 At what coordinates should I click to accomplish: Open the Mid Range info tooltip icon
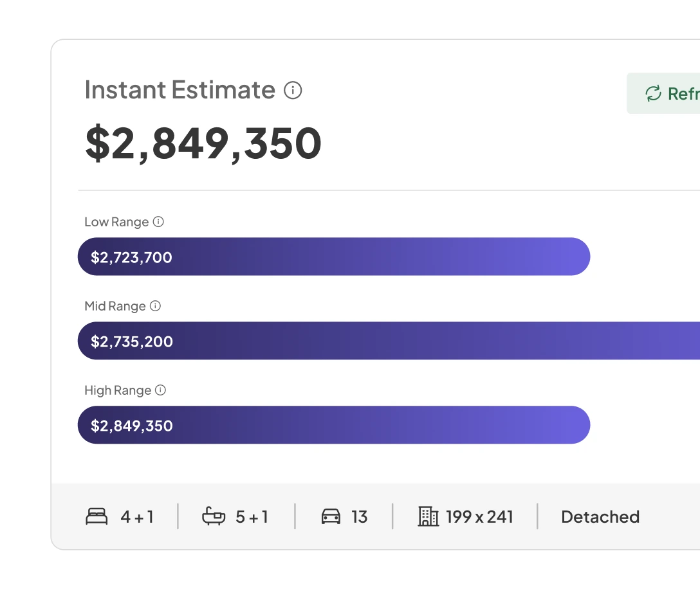155,306
